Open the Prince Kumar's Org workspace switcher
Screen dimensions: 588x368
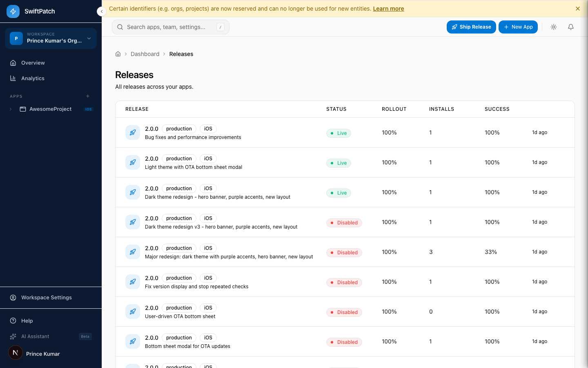[x=50, y=38]
